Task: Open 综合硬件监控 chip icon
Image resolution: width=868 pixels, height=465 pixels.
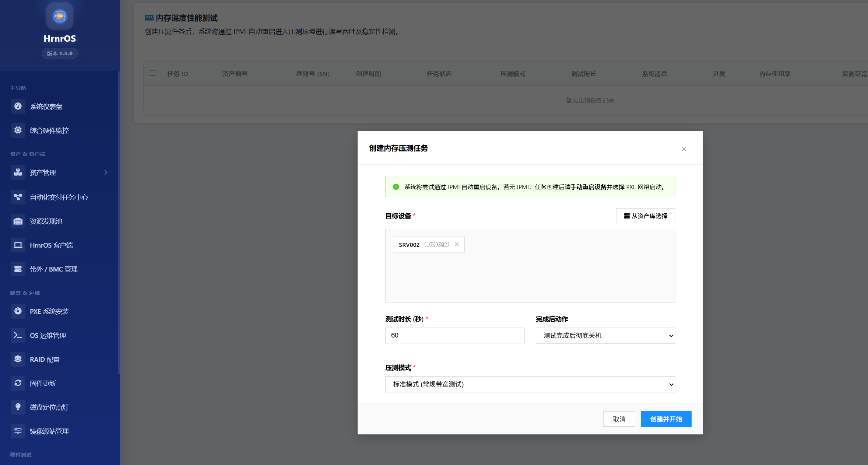Action: coord(18,130)
